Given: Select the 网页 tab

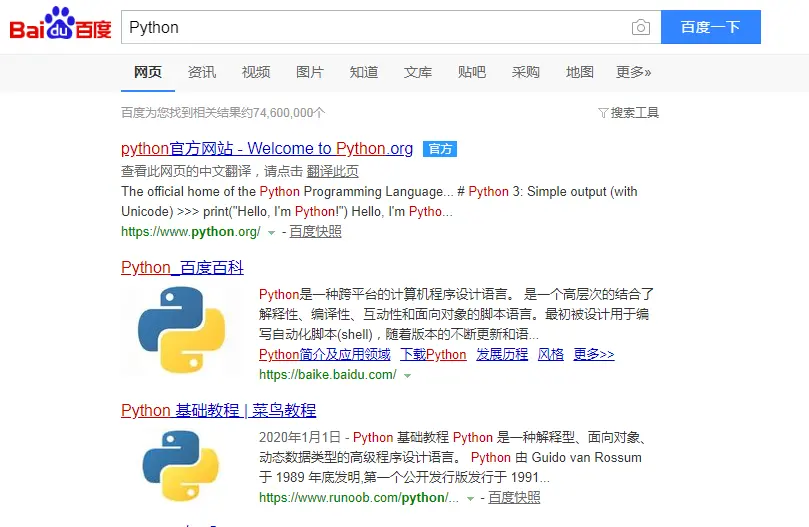Looking at the screenshot, I should (x=148, y=72).
